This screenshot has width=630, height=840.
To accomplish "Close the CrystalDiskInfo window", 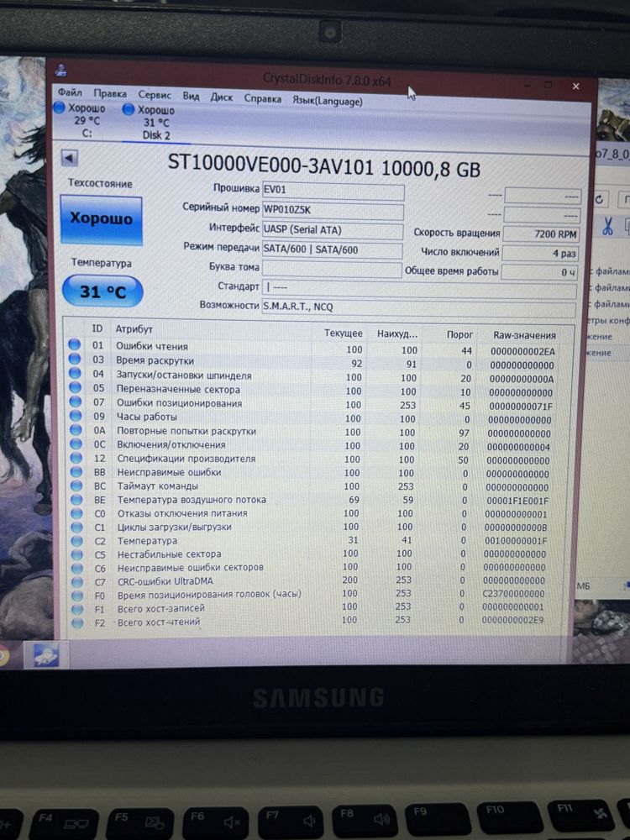I will click(576, 86).
